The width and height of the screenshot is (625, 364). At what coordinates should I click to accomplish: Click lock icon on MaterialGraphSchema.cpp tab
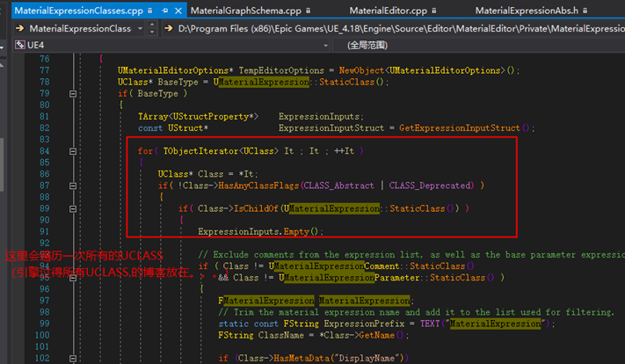(309, 11)
